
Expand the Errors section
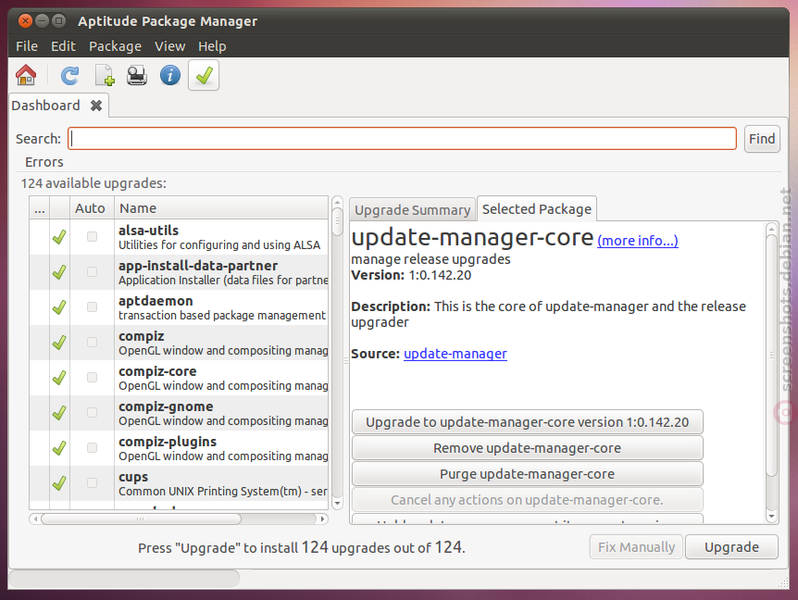click(x=44, y=162)
